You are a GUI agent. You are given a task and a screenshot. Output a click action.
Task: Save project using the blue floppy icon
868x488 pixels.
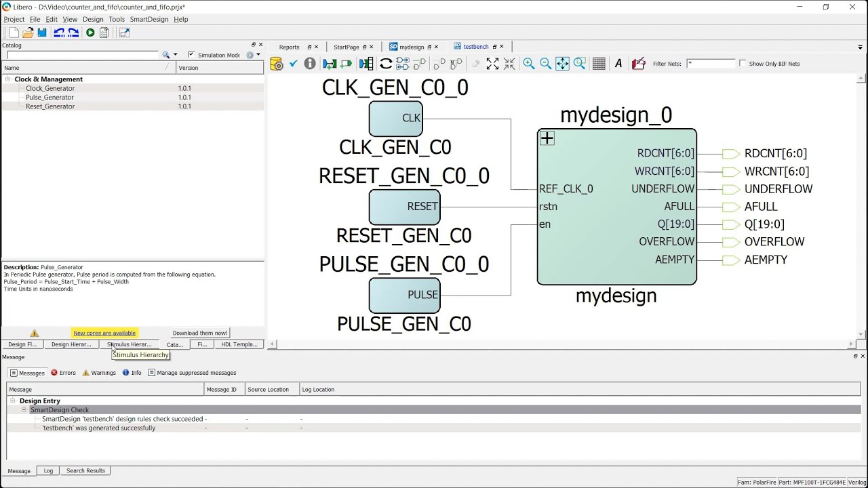(x=42, y=33)
